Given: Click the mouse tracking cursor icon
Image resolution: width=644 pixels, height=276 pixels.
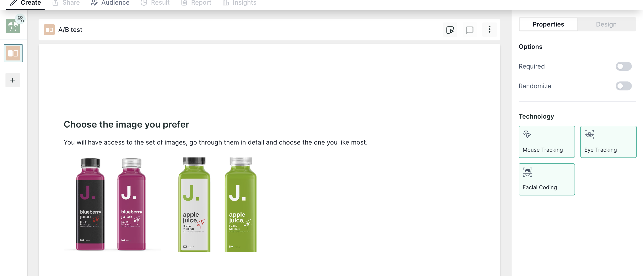Looking at the screenshot, I should pos(527,135).
